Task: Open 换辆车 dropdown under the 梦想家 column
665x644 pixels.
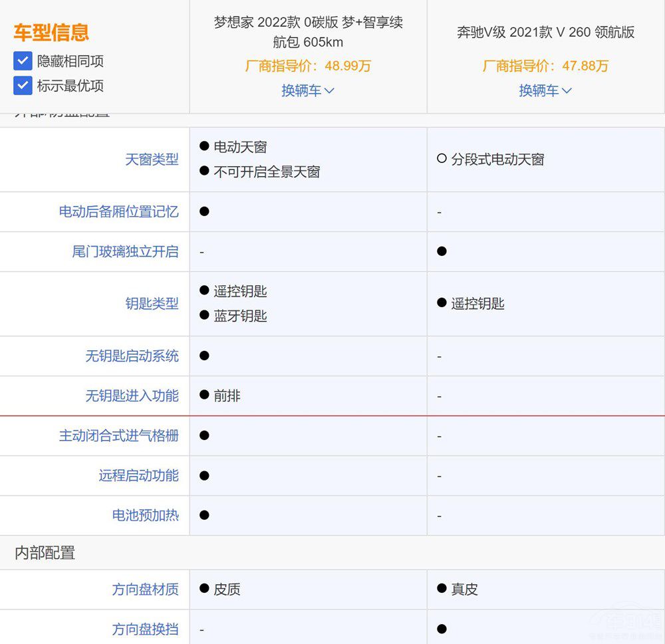Action: coord(308,90)
